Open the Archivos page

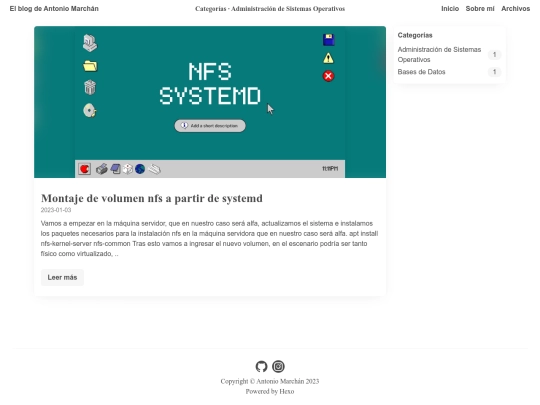(x=515, y=9)
